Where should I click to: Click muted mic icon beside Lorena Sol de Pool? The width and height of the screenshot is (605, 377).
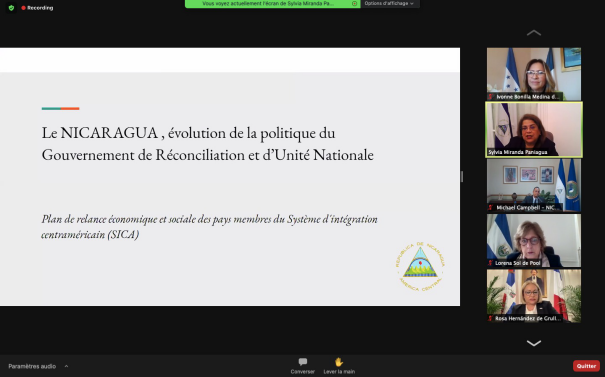pos(490,263)
